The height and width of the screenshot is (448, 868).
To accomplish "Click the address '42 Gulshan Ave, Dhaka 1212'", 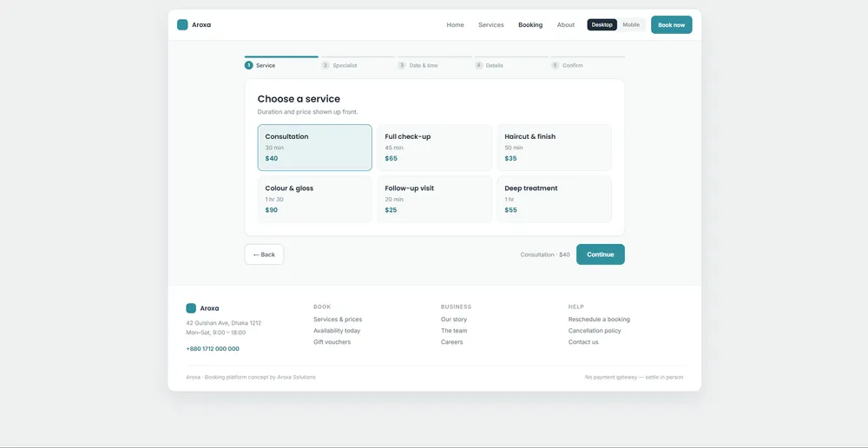I will [x=224, y=323].
